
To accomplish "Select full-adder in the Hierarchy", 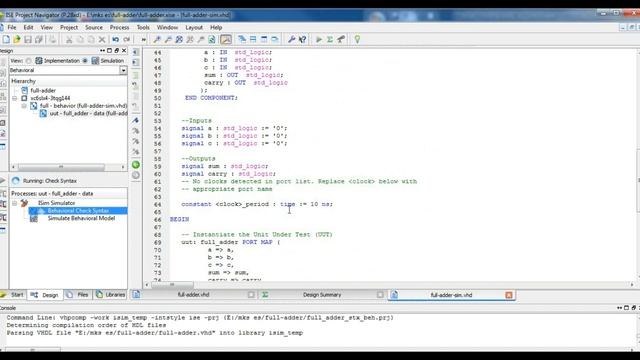I will click(43, 91).
